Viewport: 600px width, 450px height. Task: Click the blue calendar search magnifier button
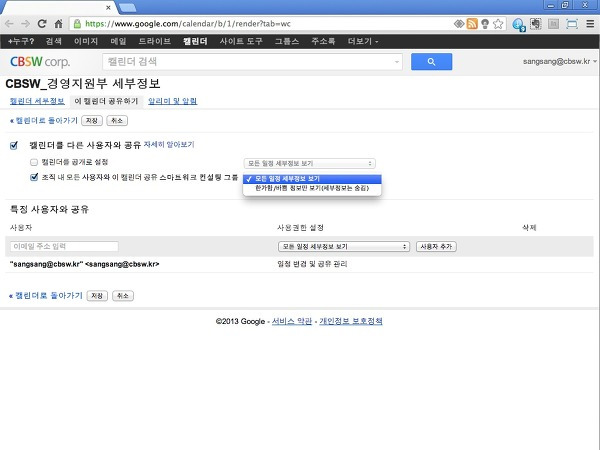pos(431,62)
